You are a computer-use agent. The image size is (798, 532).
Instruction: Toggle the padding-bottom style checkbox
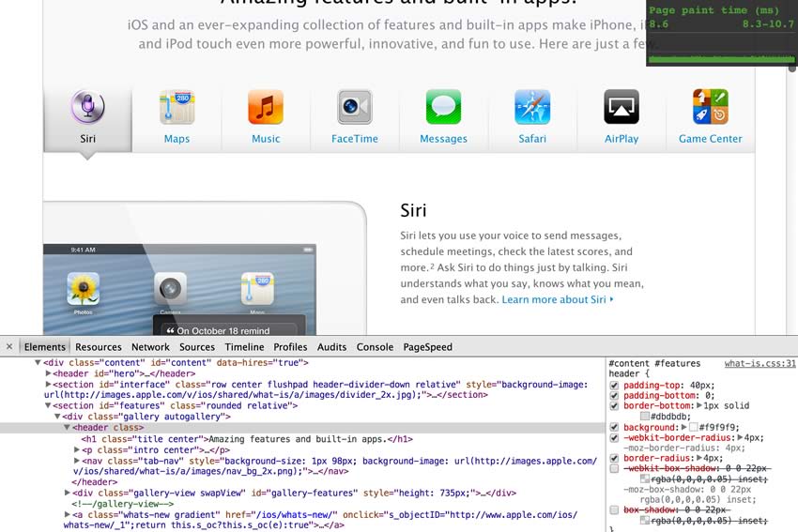(614, 396)
